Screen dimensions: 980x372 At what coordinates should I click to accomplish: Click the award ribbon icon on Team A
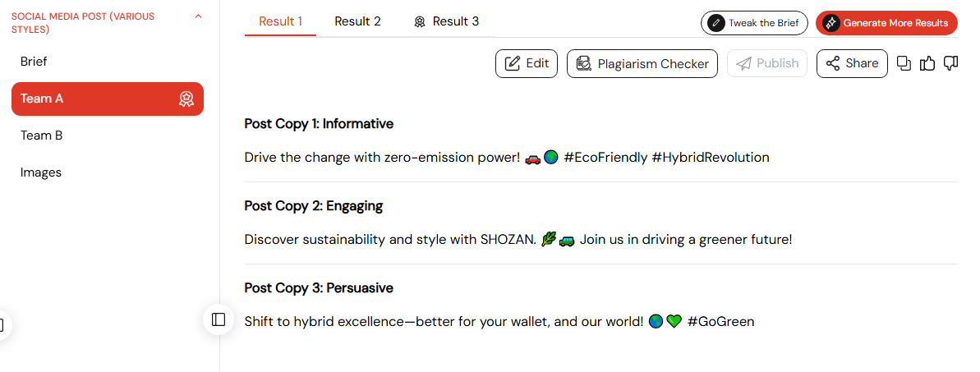(186, 99)
